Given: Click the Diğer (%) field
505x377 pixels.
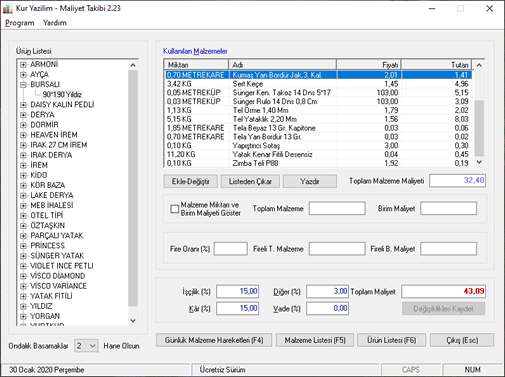Looking at the screenshot, I should click(x=327, y=291).
